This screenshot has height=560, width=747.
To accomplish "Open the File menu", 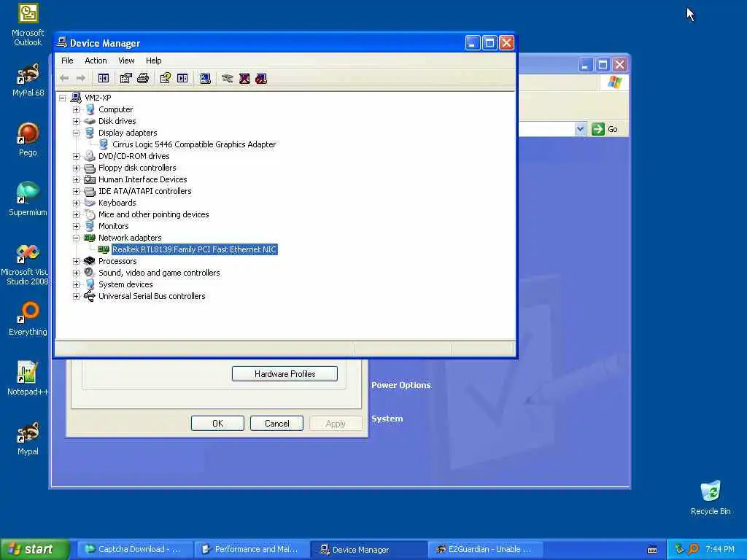I will coord(67,61).
